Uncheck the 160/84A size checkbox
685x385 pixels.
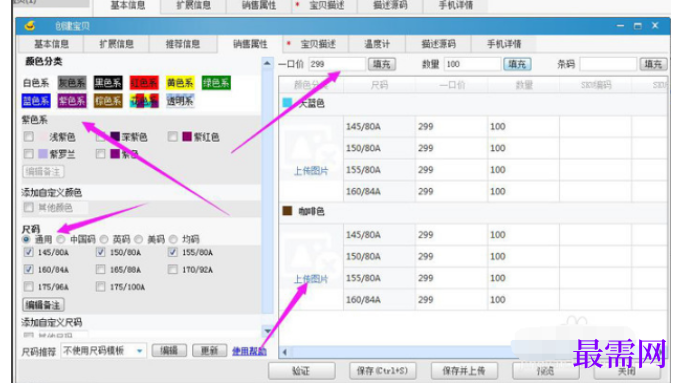tap(29, 269)
